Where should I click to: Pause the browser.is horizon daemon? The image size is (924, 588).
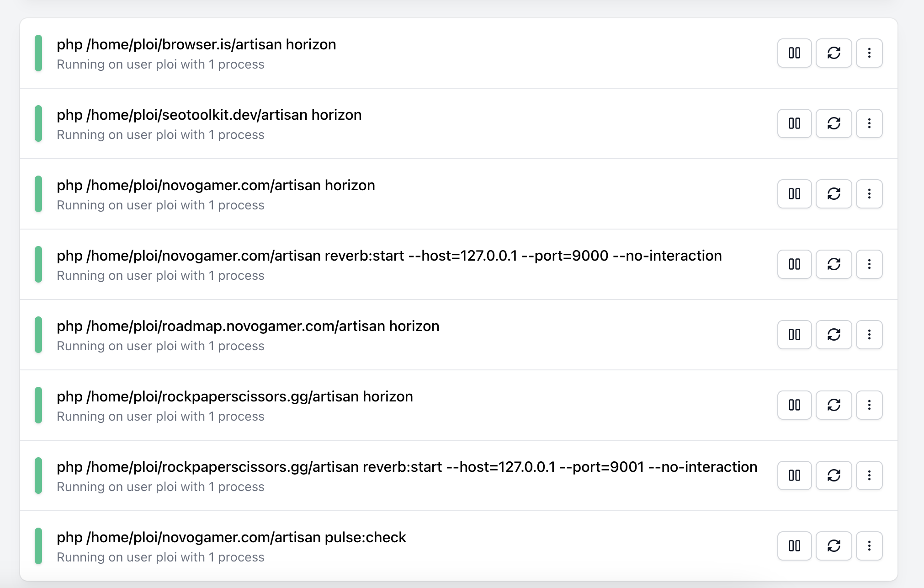pos(794,53)
